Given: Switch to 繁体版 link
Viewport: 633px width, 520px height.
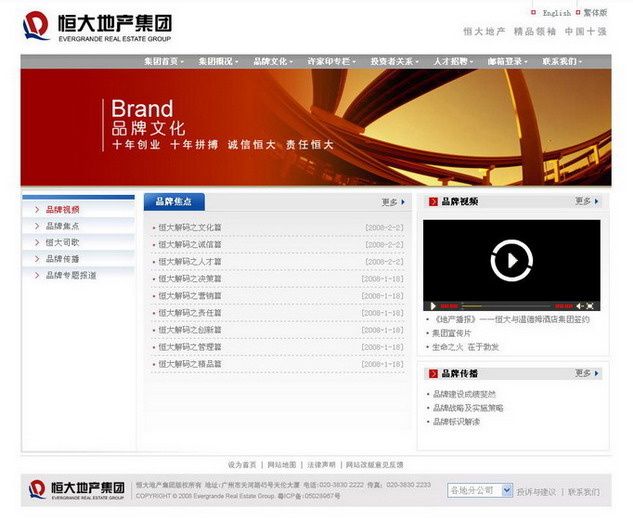Looking at the screenshot, I should coord(595,13).
